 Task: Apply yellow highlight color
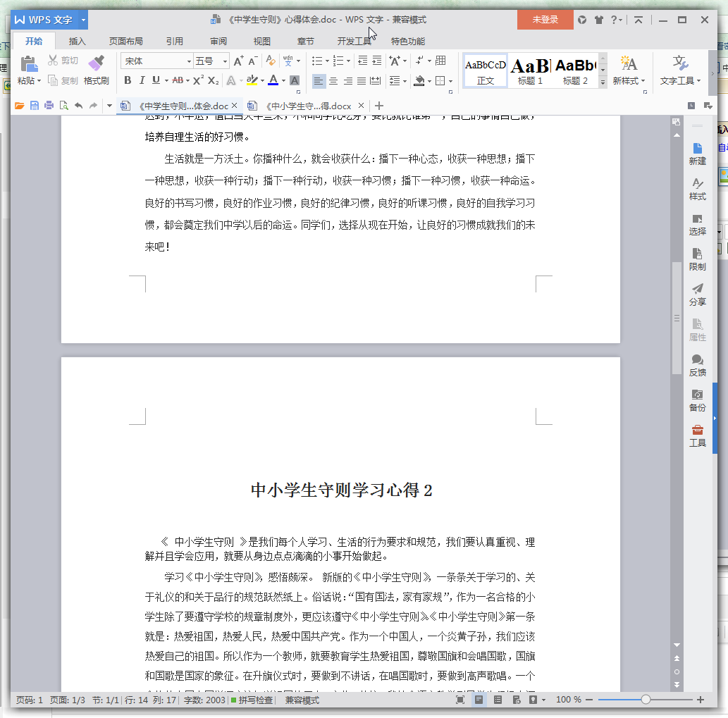coord(252,80)
